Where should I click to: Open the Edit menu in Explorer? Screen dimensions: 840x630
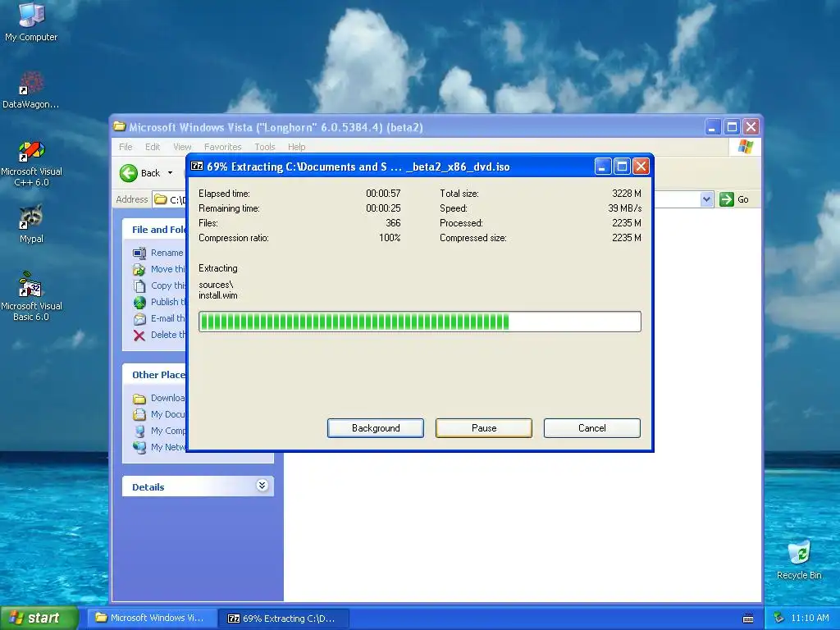point(152,147)
